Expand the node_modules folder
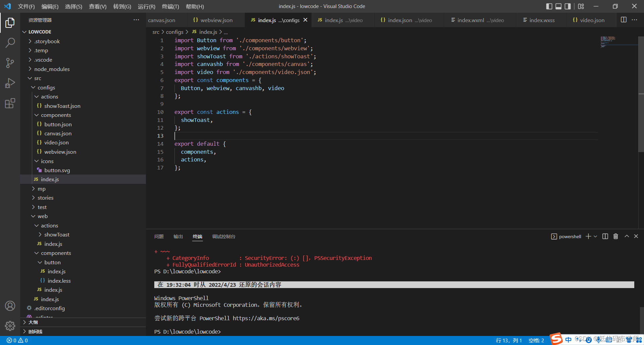The width and height of the screenshot is (644, 345). click(x=52, y=69)
